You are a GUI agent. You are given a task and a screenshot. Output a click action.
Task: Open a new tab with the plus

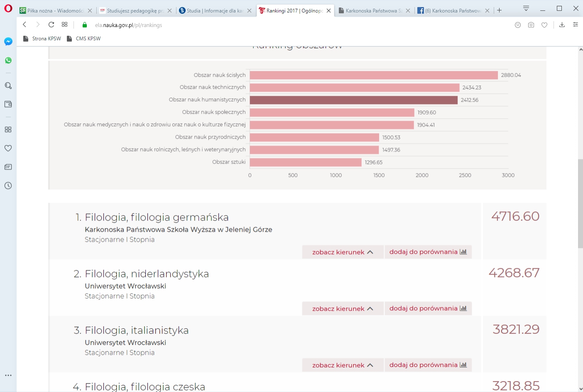[x=500, y=10]
